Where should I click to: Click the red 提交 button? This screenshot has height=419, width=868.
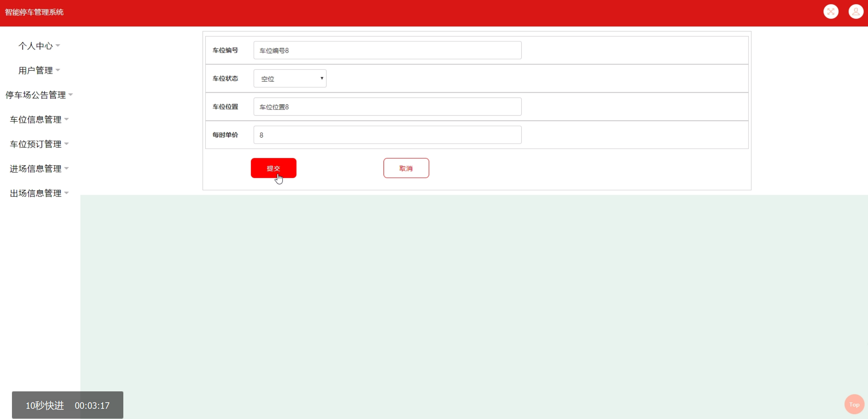pos(273,168)
